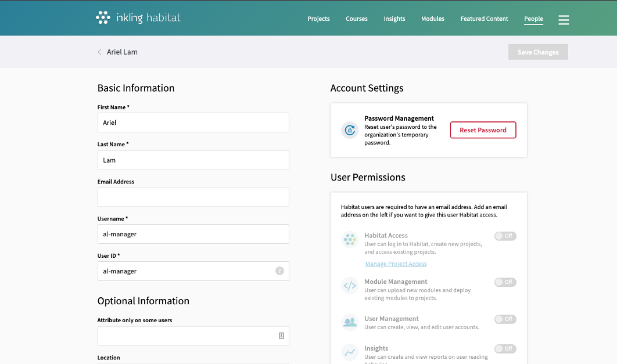Click the Inkling Habitat logo

[x=138, y=18]
